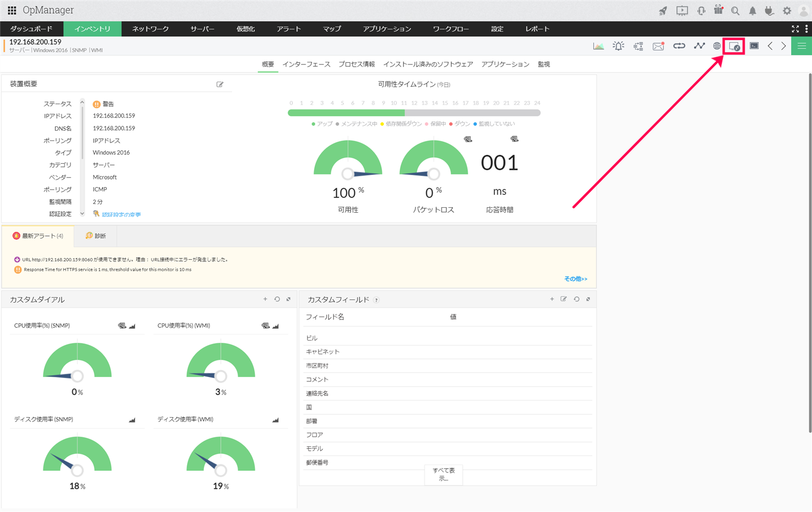Switch to インターフェース tab
Image resolution: width=812 pixels, height=512 pixels.
306,64
